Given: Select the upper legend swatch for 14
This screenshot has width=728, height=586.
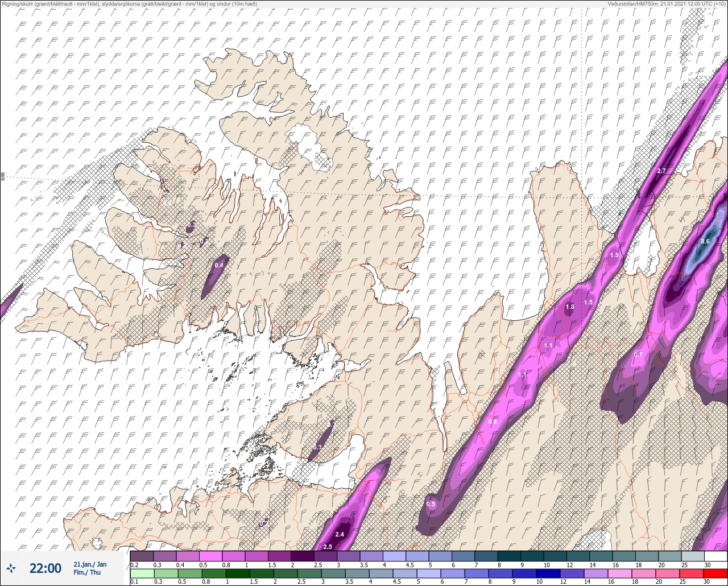Looking at the screenshot, I should [x=601, y=556].
